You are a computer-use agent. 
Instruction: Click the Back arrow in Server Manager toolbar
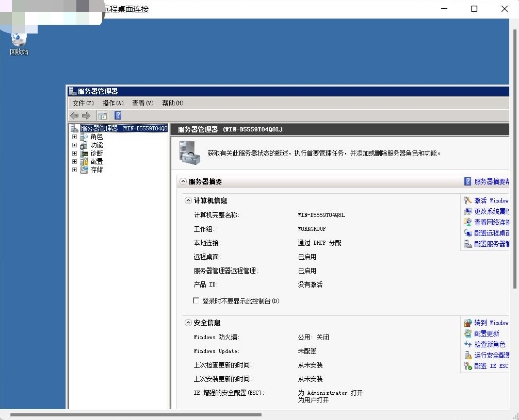click(x=74, y=115)
